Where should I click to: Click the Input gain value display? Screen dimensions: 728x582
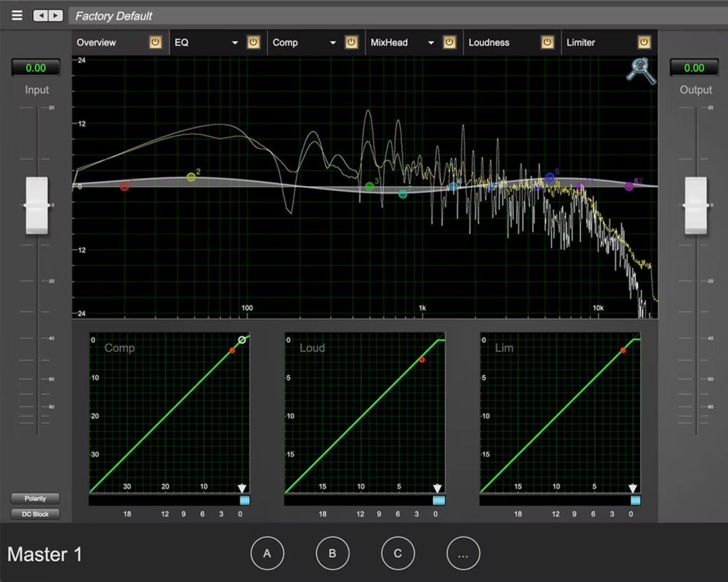pos(36,68)
